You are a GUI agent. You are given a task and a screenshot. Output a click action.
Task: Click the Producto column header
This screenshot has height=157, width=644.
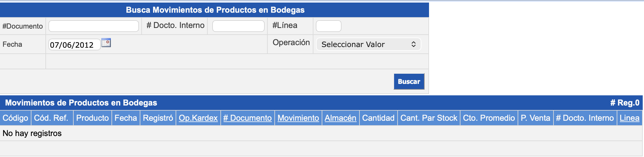[x=92, y=118]
